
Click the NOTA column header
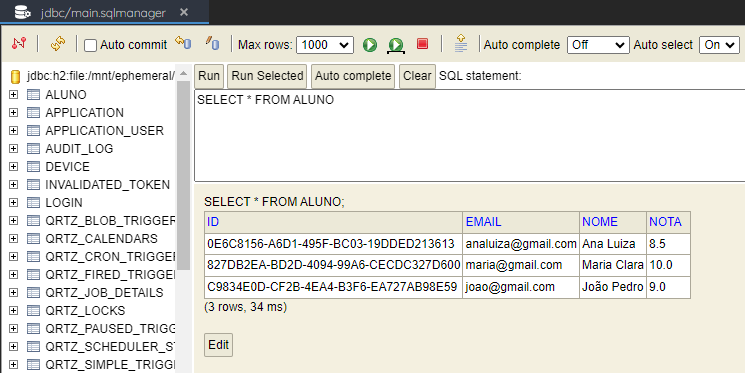(x=669, y=222)
